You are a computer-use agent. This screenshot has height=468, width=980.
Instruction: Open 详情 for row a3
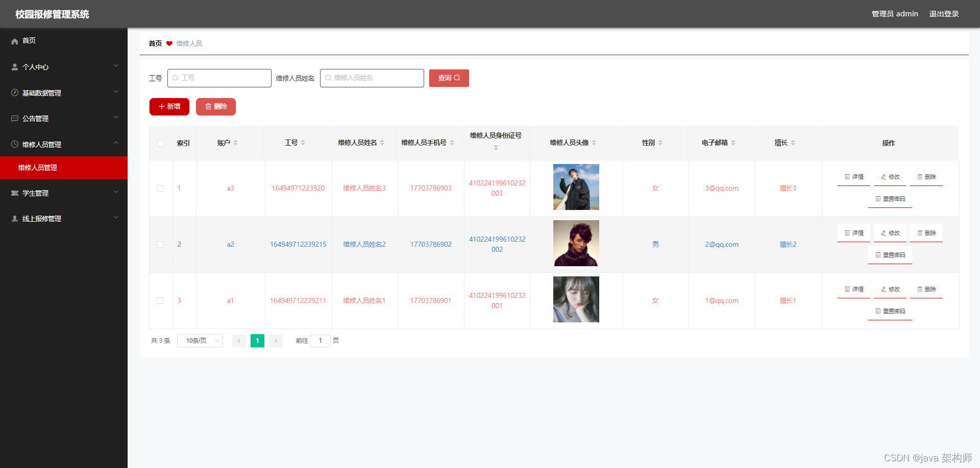tap(854, 177)
